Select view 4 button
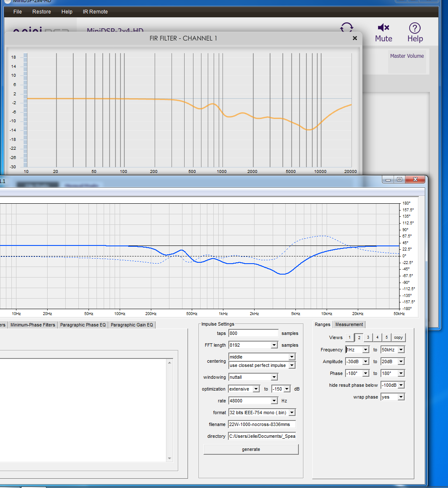 378,337
